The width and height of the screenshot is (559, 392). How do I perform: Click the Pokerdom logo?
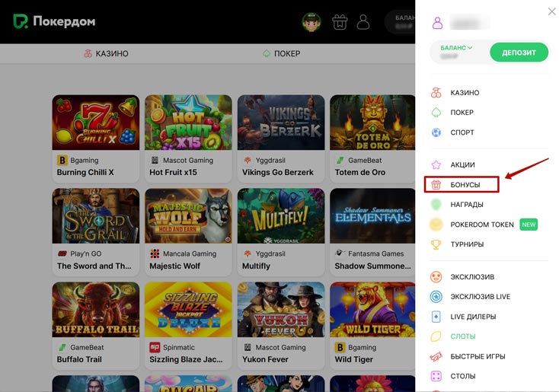click(x=54, y=21)
